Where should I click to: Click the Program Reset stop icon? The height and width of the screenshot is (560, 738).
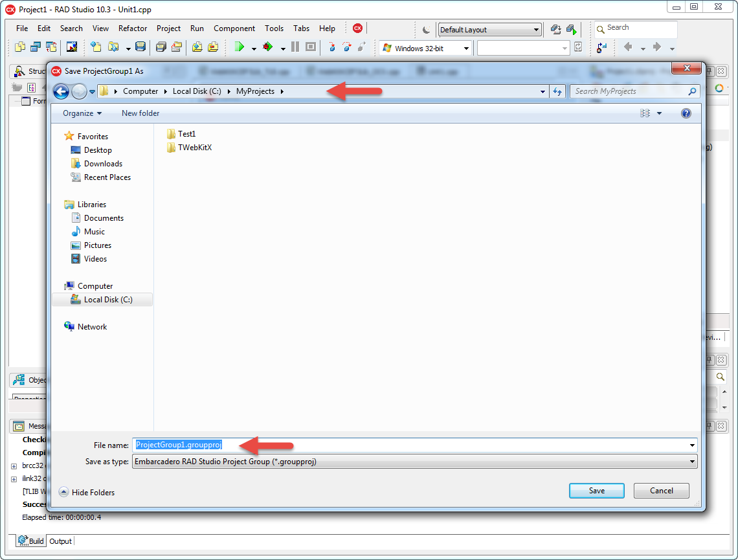click(x=311, y=47)
